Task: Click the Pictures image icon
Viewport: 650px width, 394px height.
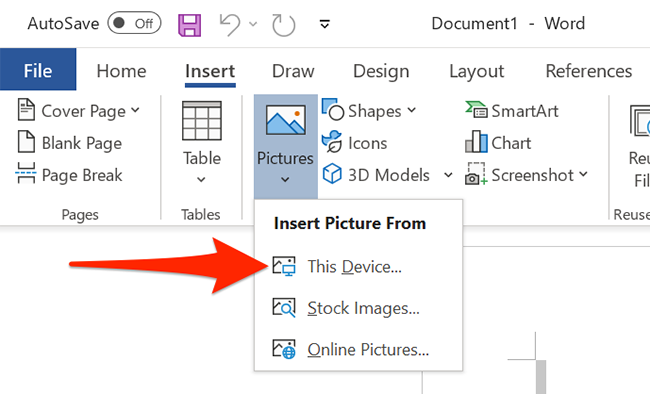Action: [286, 120]
